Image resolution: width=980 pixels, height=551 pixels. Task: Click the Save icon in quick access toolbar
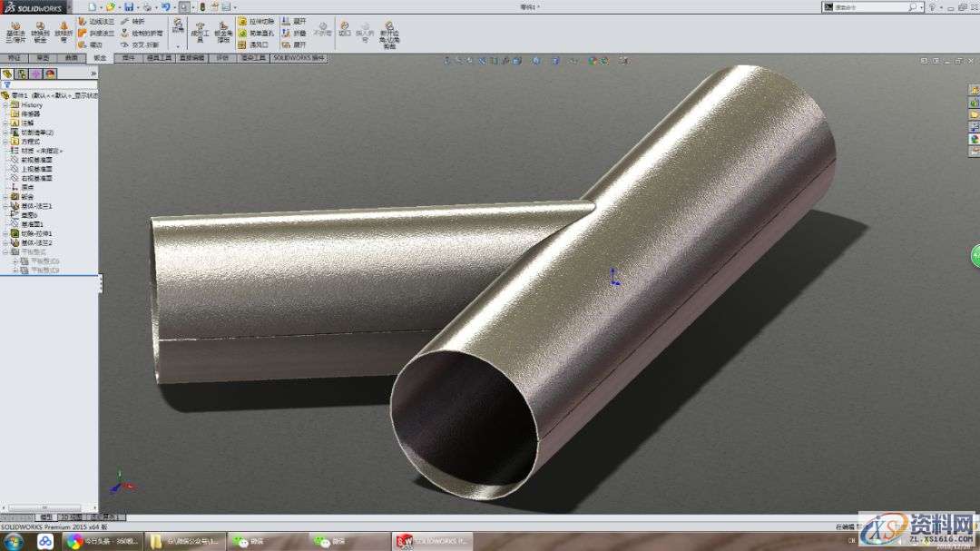click(130, 6)
